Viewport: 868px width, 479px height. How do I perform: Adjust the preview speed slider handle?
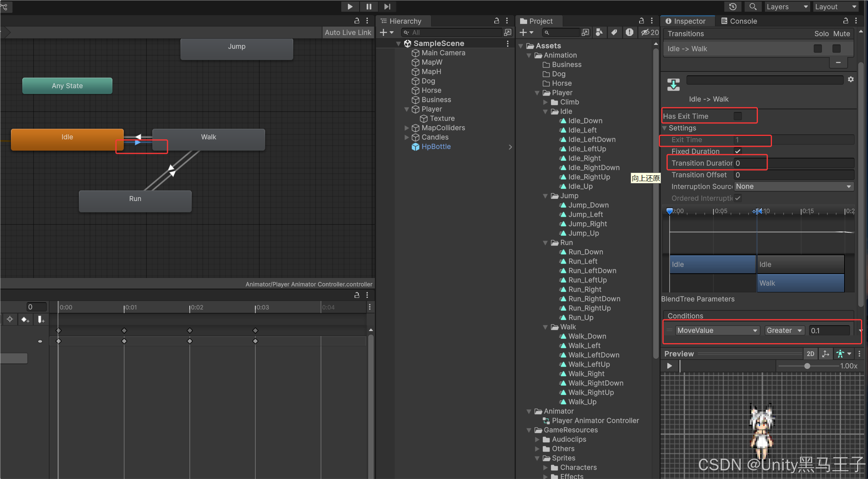(807, 366)
